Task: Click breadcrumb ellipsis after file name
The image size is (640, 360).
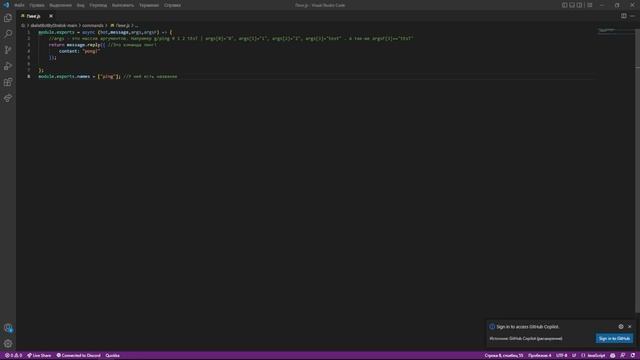Action: coord(136,25)
